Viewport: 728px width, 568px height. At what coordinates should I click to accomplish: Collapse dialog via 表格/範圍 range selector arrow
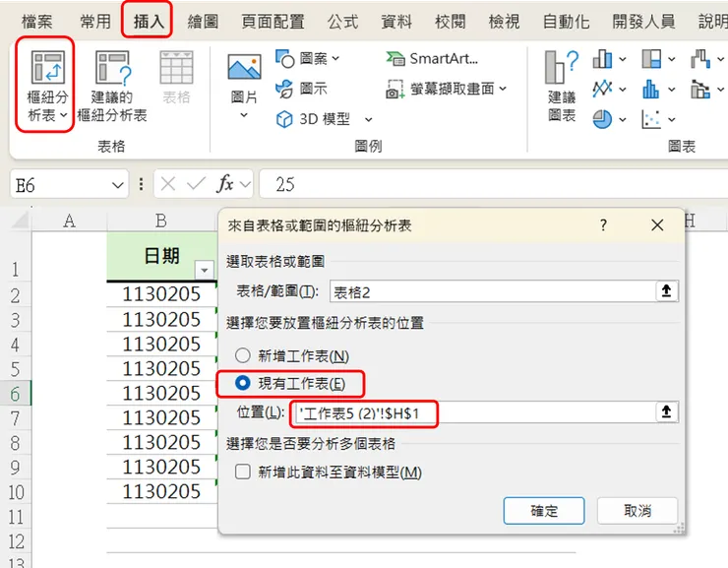coord(667,291)
